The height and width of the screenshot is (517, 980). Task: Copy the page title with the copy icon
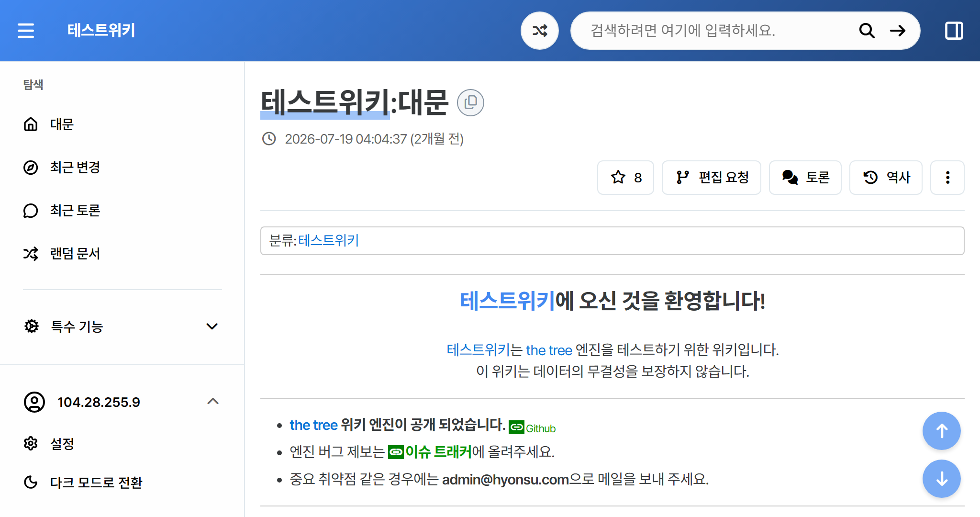[470, 102]
